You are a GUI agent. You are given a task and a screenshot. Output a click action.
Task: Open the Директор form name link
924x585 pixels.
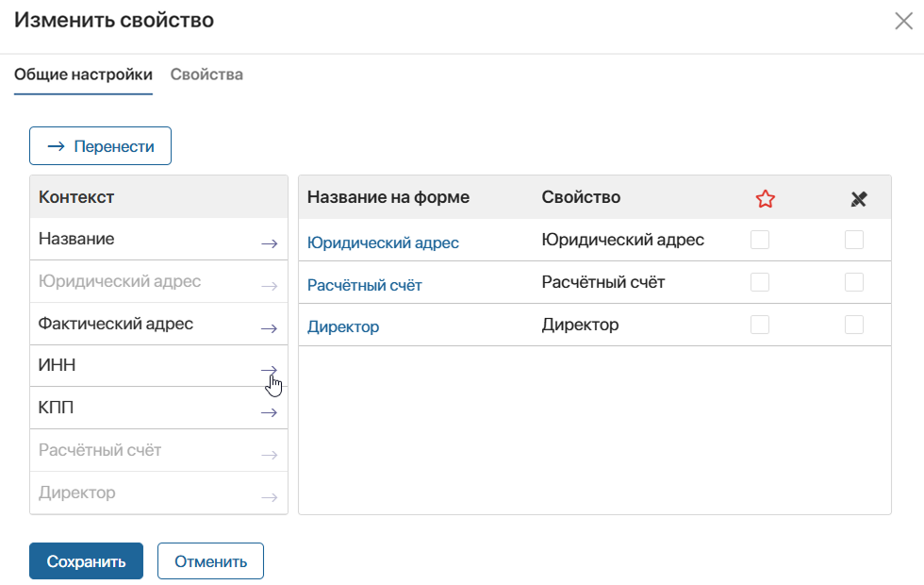click(x=343, y=326)
